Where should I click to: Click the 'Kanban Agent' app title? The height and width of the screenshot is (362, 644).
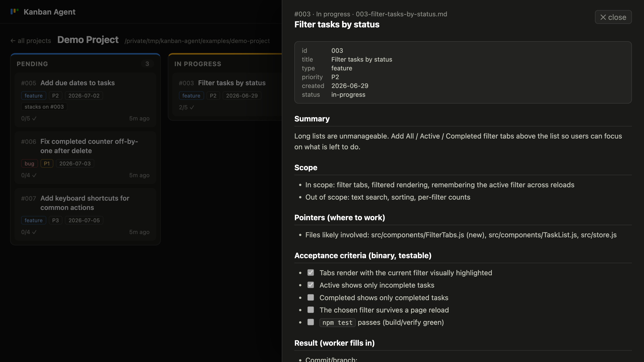50,12
